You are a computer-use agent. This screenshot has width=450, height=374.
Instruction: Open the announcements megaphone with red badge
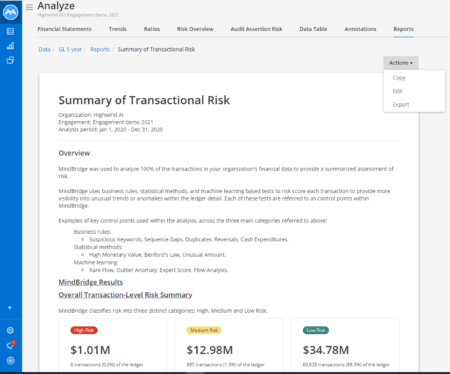pos(11,345)
